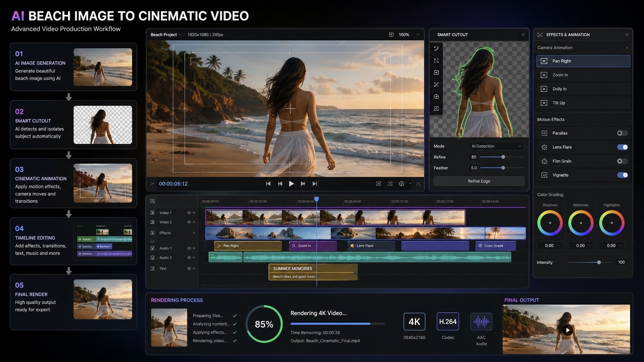The image size is (644, 362).
Task: Open the Shadows value dropdown
Action: coord(559,246)
